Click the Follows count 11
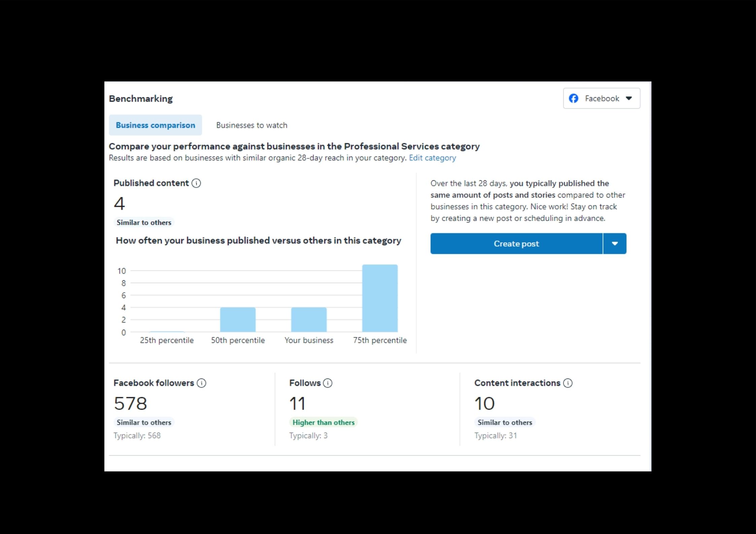Viewport: 756px width, 534px height. coord(297,403)
